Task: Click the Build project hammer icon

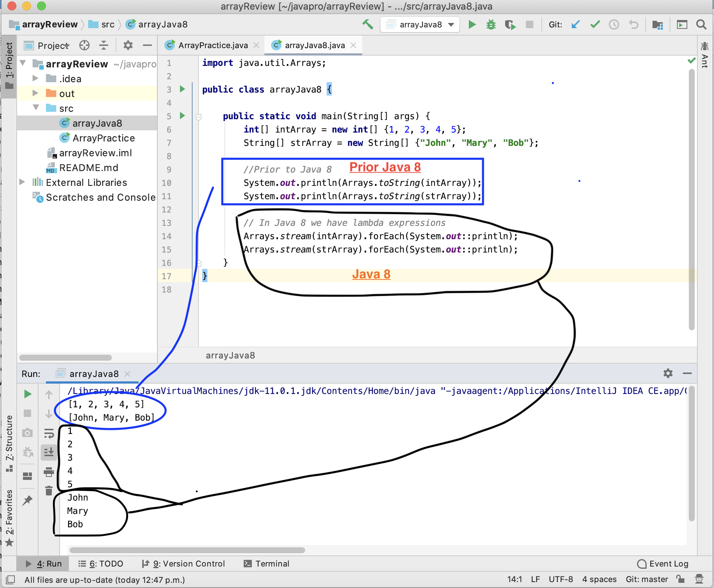Action: coord(367,24)
